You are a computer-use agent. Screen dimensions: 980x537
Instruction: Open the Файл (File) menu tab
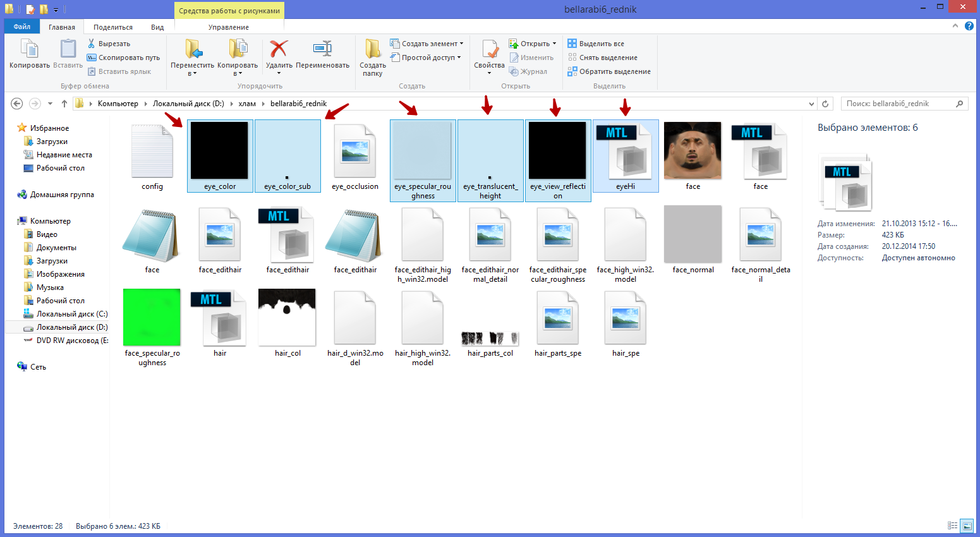pyautogui.click(x=22, y=27)
